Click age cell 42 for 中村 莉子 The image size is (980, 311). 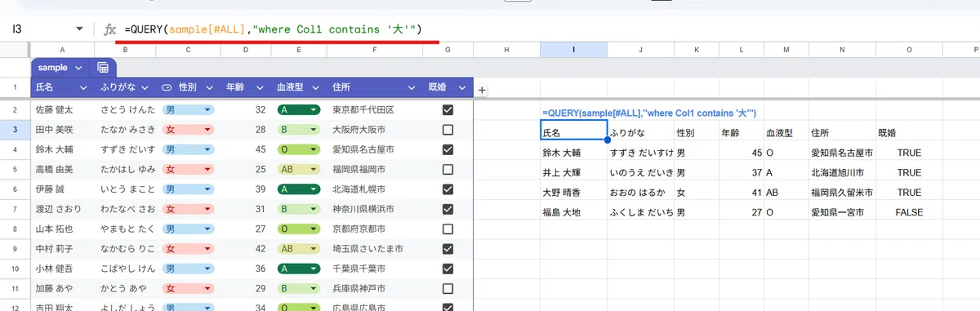click(247, 249)
